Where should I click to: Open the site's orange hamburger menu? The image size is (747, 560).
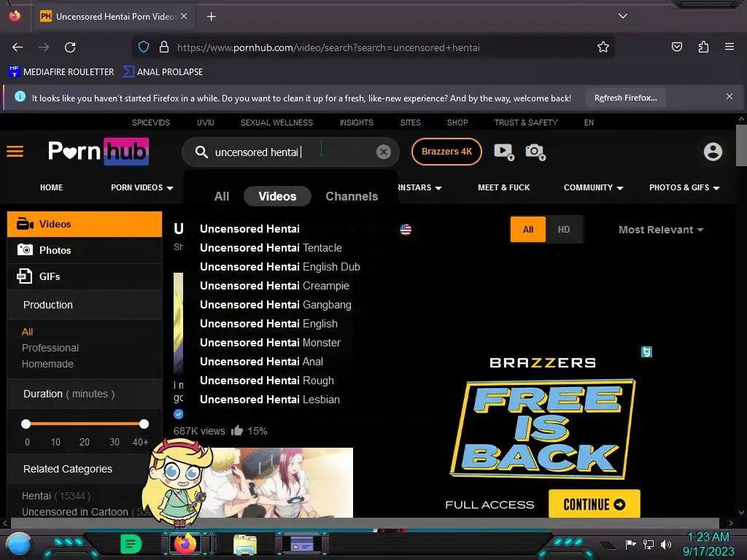click(x=15, y=152)
